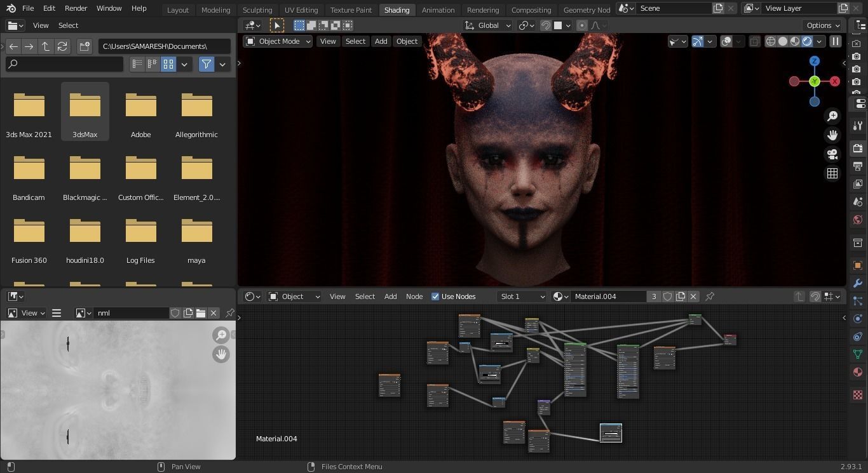The width and height of the screenshot is (868, 473).
Task: Switch file browser to vertical list display
Action: (137, 64)
